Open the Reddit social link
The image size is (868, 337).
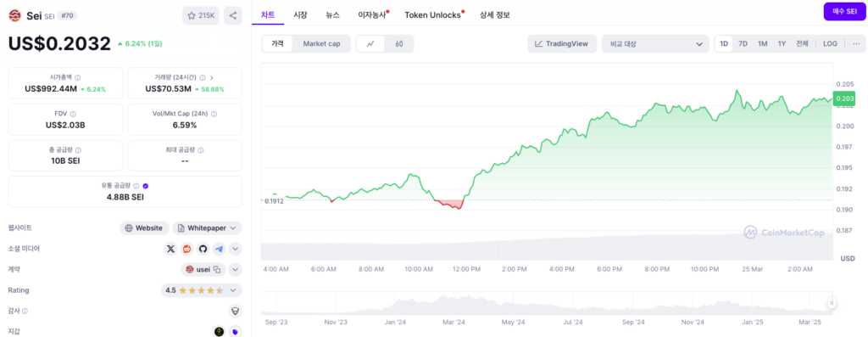(187, 249)
